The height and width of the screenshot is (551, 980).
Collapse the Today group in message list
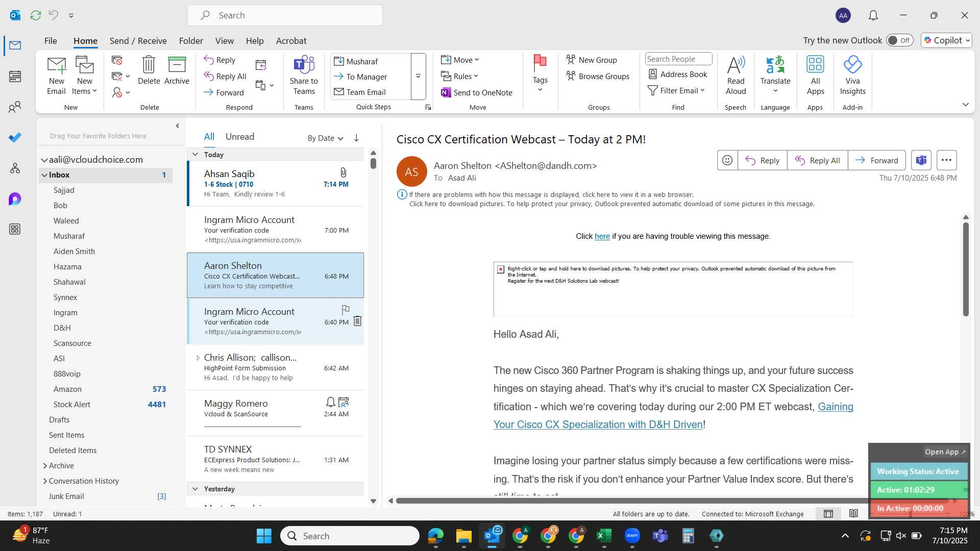[x=195, y=154]
